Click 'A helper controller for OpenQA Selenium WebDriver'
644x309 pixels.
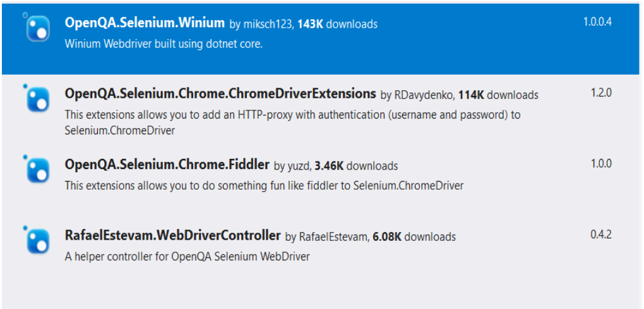pyautogui.click(x=188, y=257)
